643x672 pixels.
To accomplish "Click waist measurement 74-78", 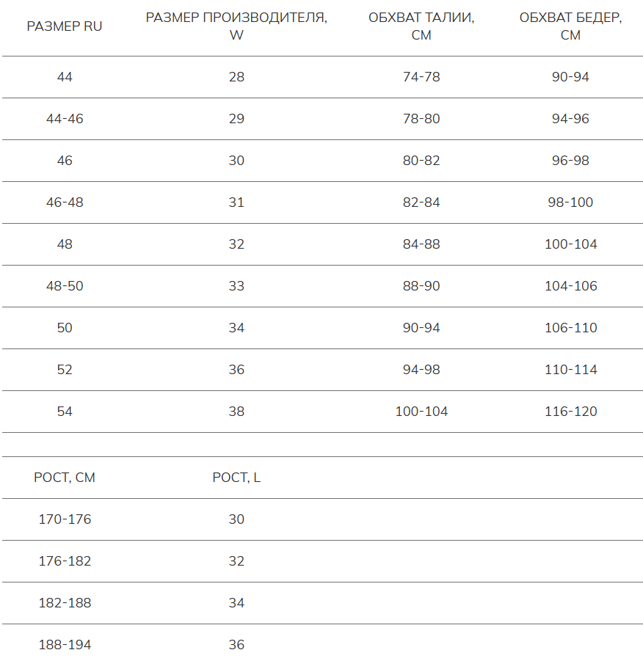I will point(421,77).
